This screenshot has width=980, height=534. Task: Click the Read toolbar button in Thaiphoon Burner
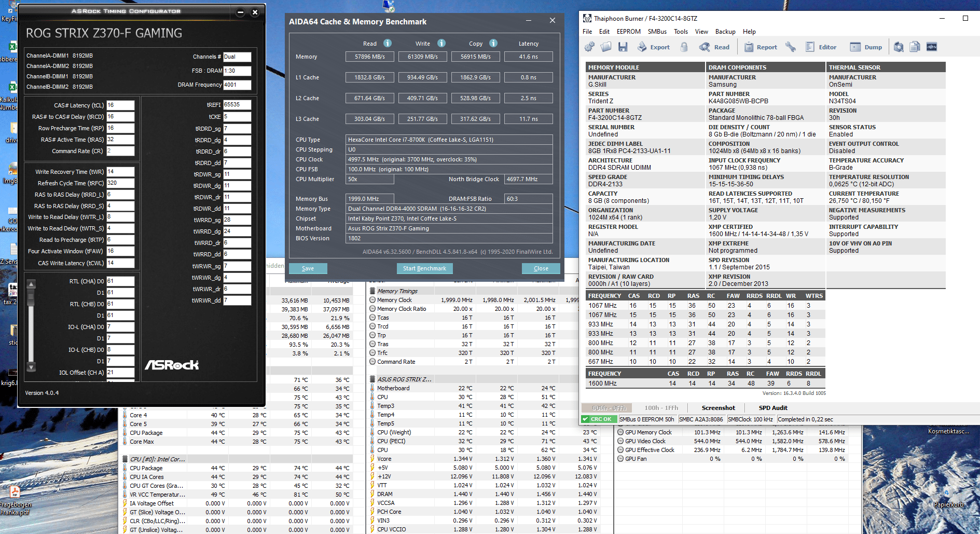[x=714, y=47]
